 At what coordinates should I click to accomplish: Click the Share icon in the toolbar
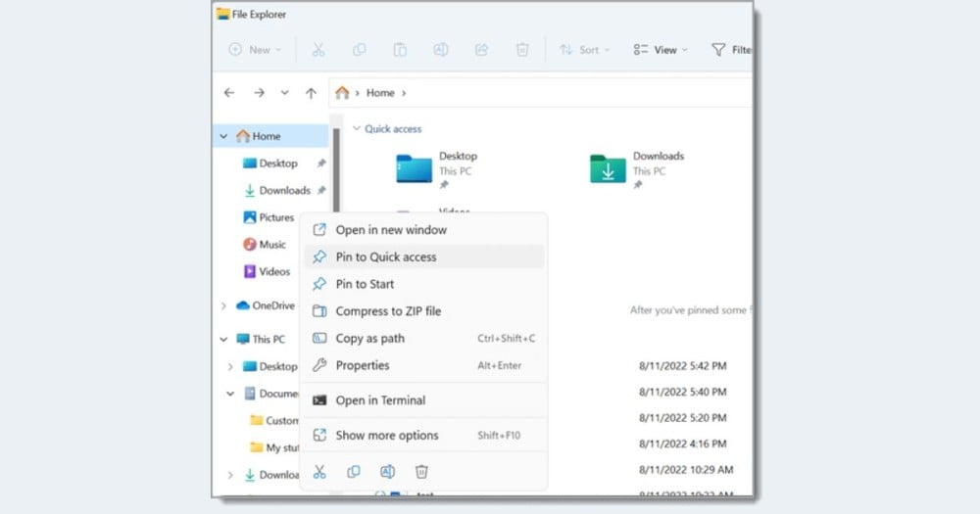click(481, 50)
